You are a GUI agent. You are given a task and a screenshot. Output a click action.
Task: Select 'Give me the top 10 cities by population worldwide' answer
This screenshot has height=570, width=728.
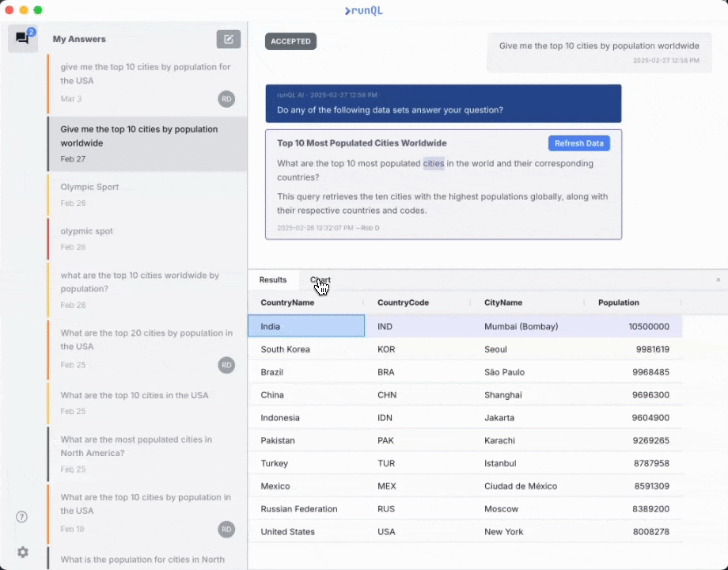[x=147, y=144]
